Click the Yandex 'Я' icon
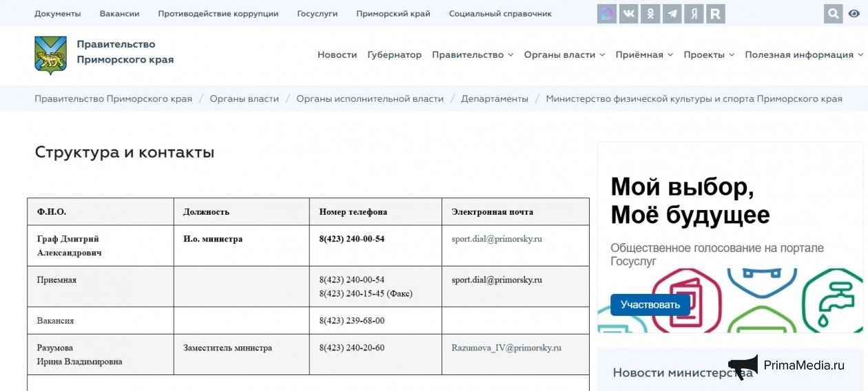 694,14
